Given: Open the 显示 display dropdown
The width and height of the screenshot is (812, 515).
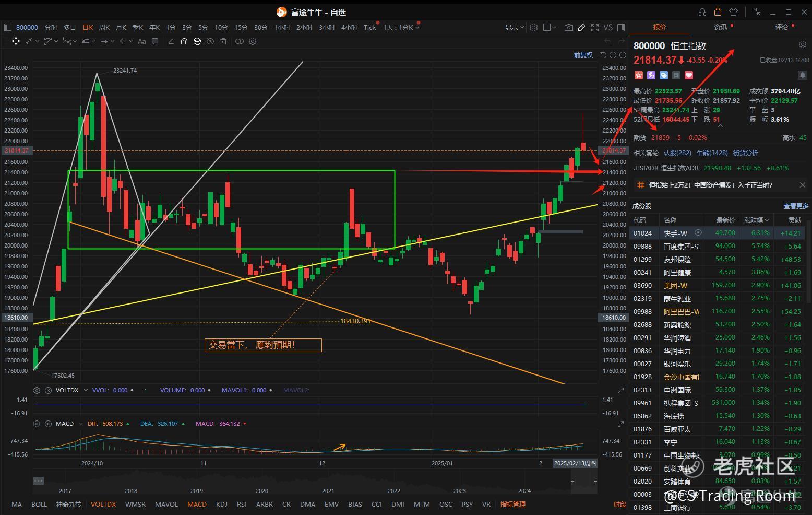Looking at the screenshot, I should (x=514, y=27).
